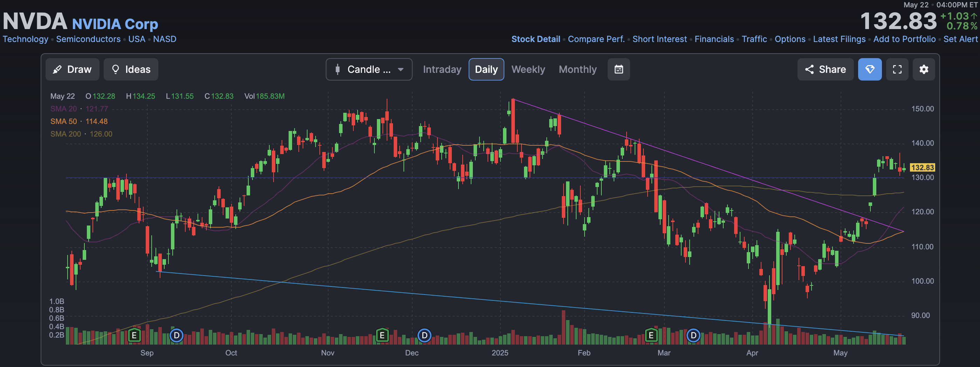Click Set Alert link
Screen dimensions: 980x367
[x=960, y=39]
